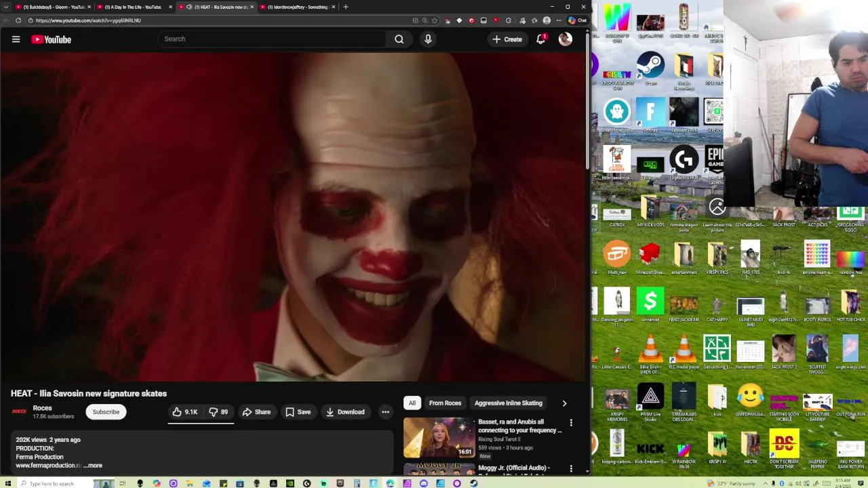Open options for the Basset, ra and Anubis video
Viewport: 868px width, 488px height.
click(571, 422)
